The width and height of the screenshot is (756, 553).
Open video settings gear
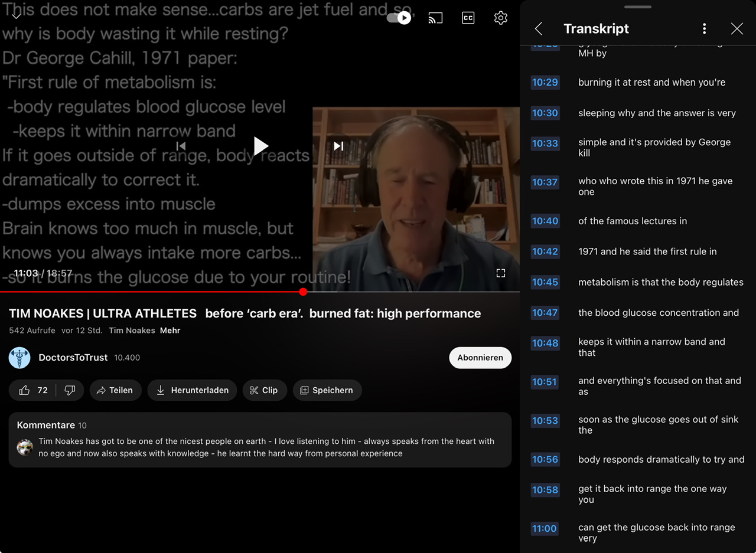click(x=500, y=18)
